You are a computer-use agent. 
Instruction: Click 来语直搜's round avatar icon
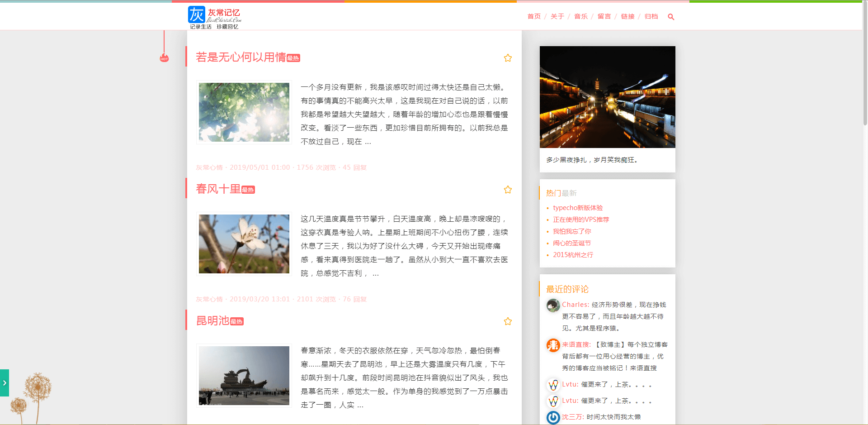[x=552, y=345]
